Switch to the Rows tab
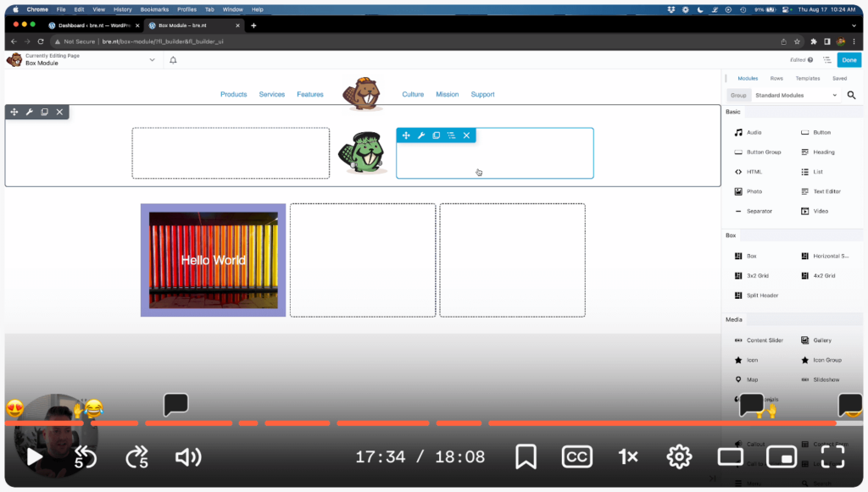 (x=776, y=78)
